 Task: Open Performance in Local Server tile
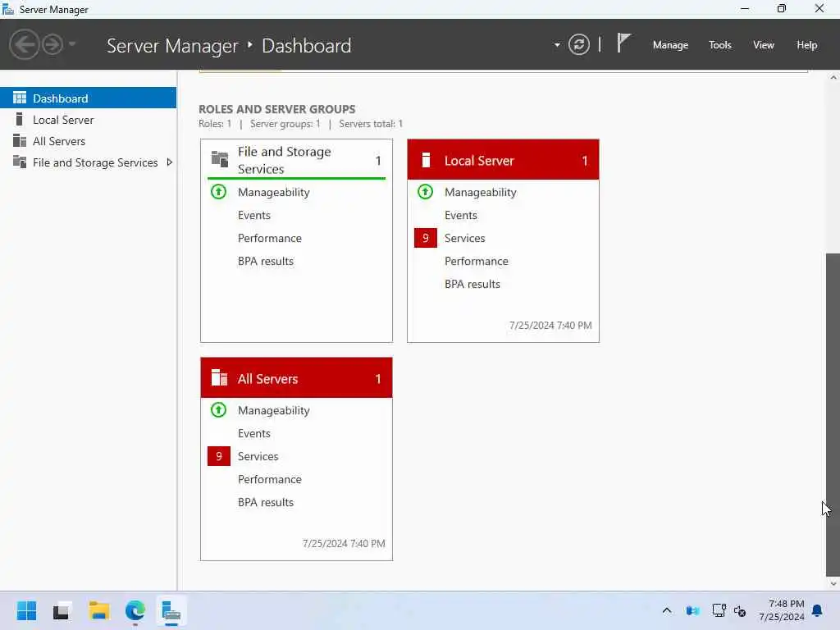[x=477, y=262]
